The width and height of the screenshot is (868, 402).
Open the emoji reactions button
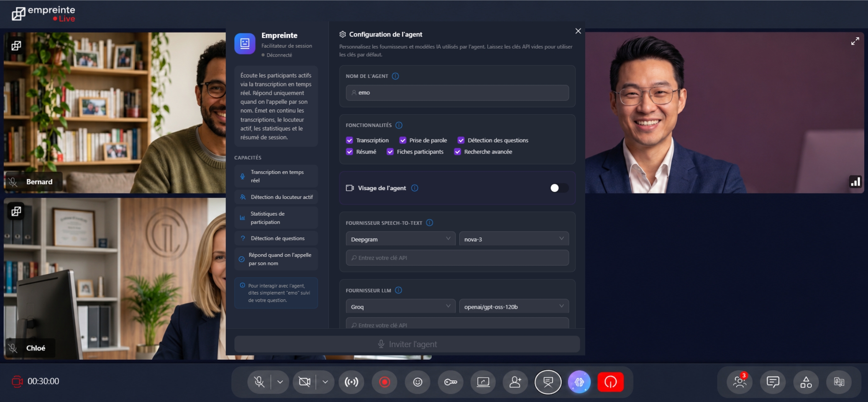pyautogui.click(x=417, y=382)
